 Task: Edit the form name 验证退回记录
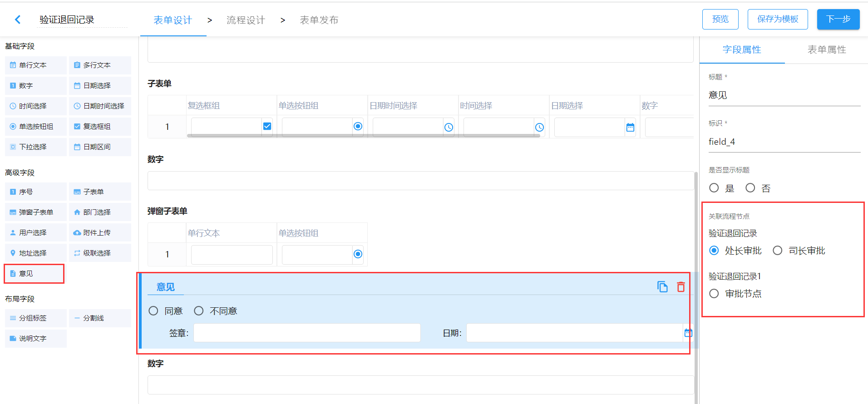(82, 20)
